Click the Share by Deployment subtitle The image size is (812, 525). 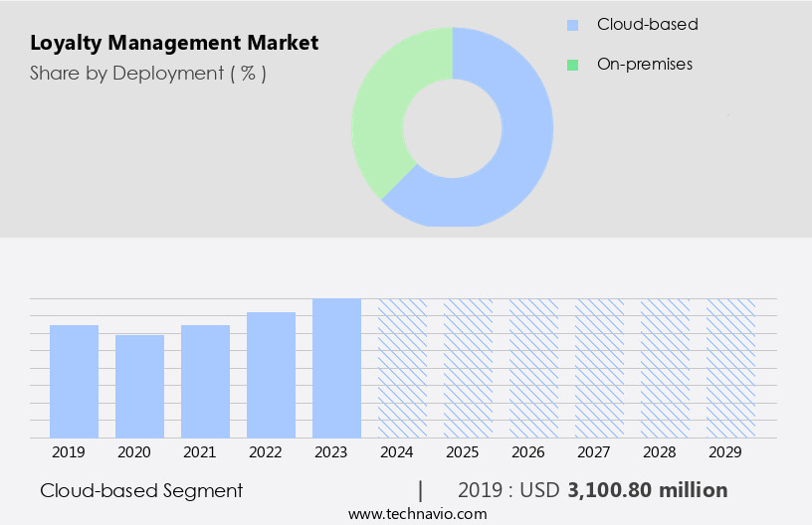(148, 73)
